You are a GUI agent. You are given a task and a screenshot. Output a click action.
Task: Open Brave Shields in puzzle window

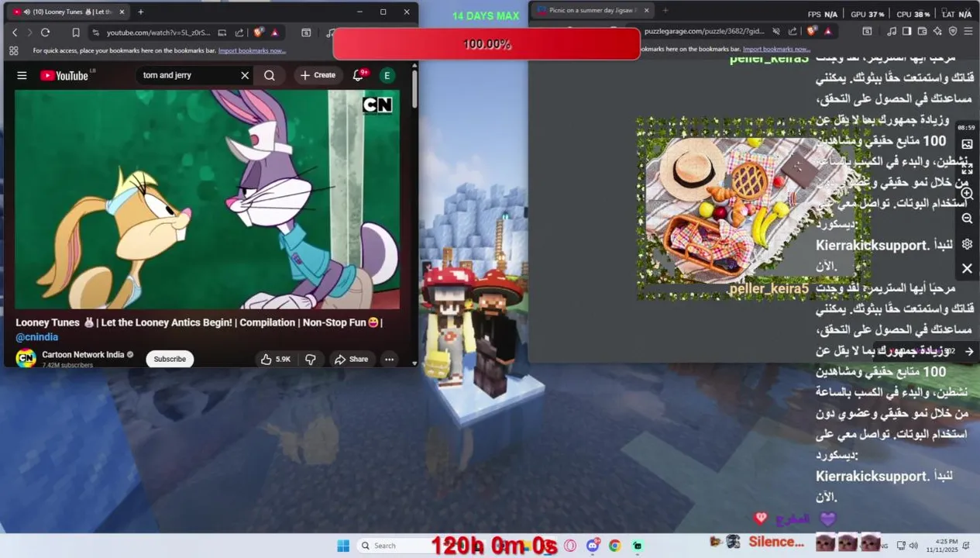click(813, 31)
